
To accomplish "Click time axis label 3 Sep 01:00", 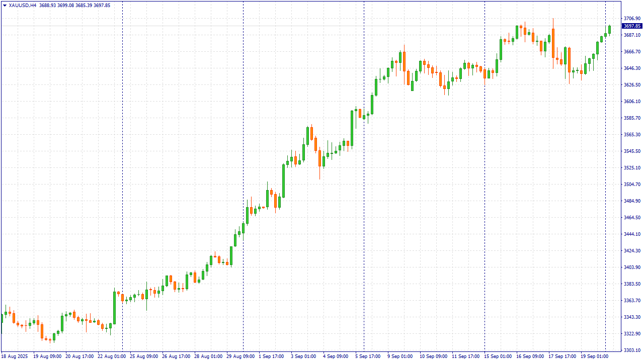I will pyautogui.click(x=303, y=356).
